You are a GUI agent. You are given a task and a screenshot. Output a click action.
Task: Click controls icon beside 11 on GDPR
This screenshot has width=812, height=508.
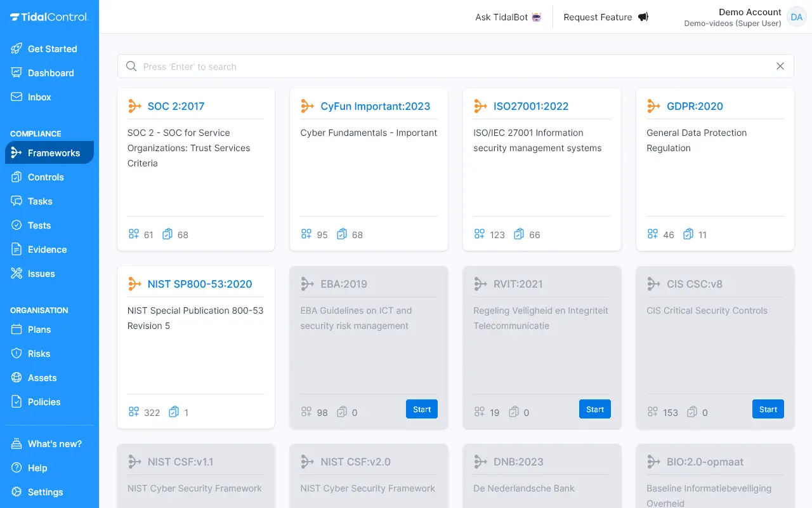coord(688,234)
